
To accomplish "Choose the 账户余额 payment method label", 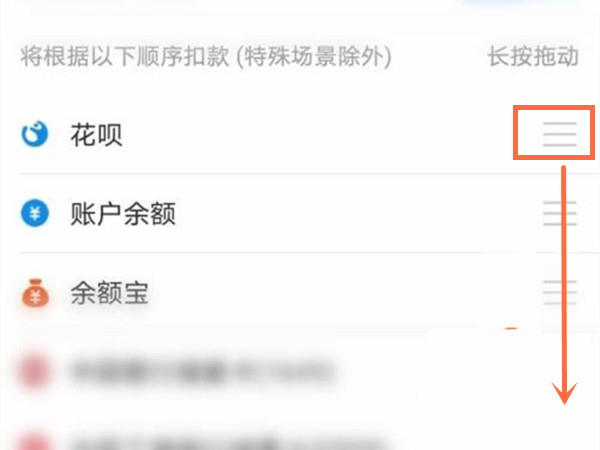I will click(123, 214).
